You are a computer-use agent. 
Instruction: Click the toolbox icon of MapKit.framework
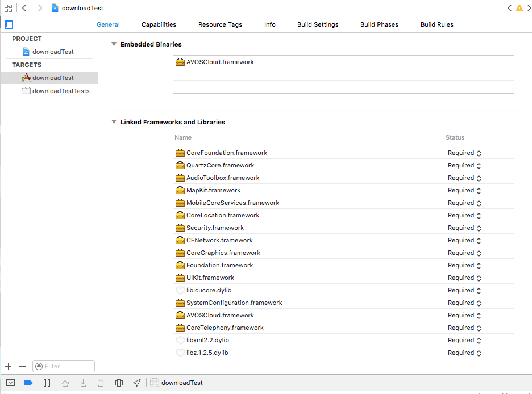click(x=180, y=190)
